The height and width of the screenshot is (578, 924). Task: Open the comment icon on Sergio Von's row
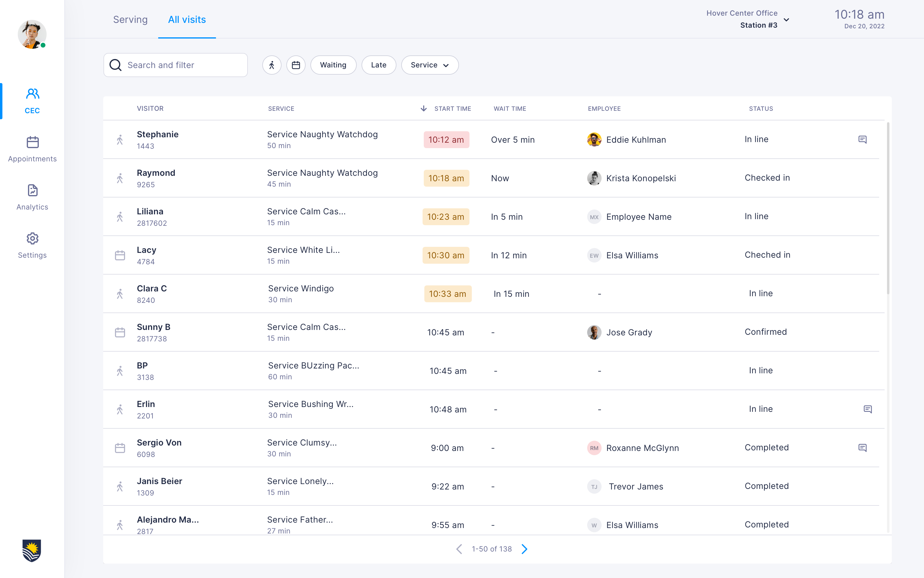click(x=863, y=448)
